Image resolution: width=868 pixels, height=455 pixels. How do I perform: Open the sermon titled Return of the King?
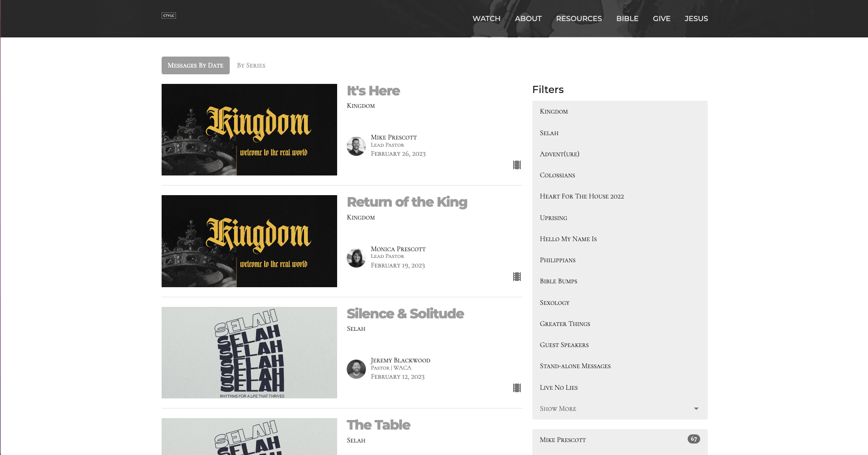[x=407, y=202]
